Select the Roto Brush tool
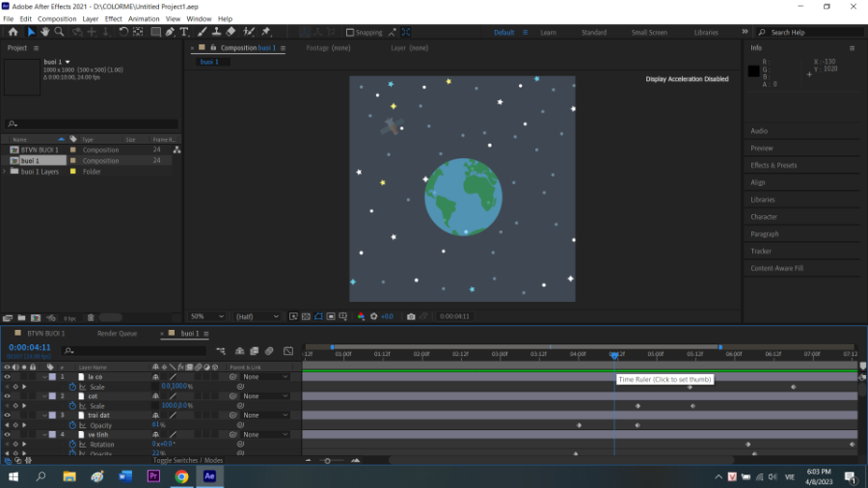Viewport: 868px width, 488px height. click(249, 32)
